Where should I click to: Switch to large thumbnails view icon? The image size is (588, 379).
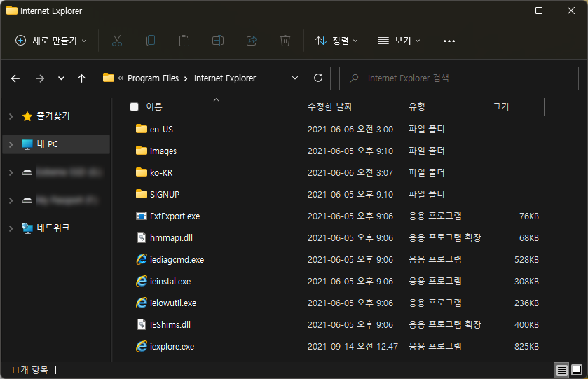(x=577, y=371)
